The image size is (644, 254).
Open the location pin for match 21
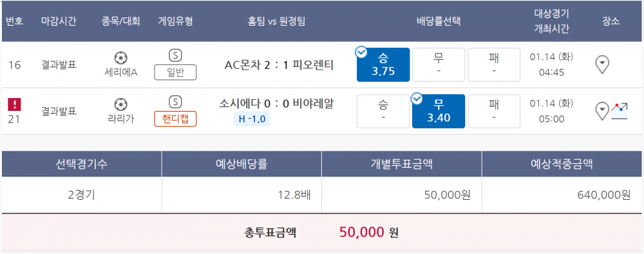point(602,112)
